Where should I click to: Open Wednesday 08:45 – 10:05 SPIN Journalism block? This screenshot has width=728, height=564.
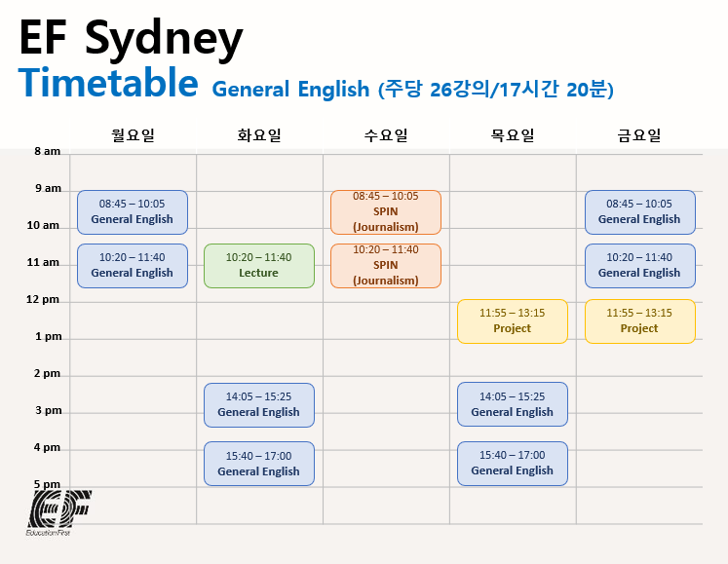point(386,212)
